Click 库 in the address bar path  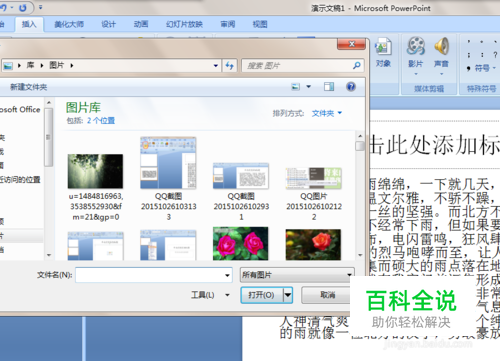(x=30, y=65)
